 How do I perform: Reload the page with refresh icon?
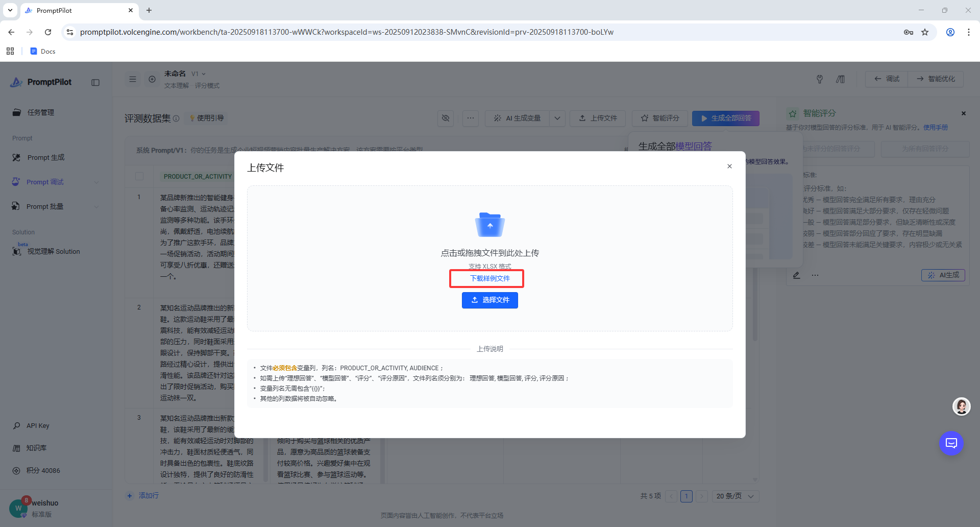click(48, 32)
